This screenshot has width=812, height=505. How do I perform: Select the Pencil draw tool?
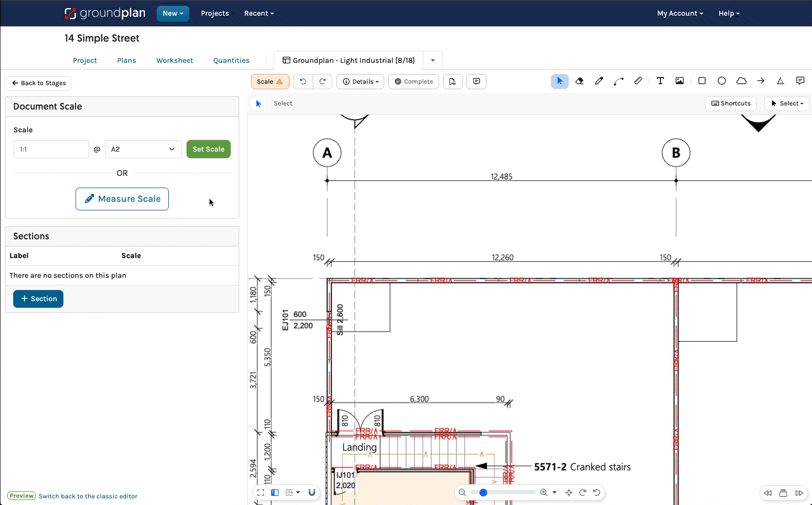(599, 81)
